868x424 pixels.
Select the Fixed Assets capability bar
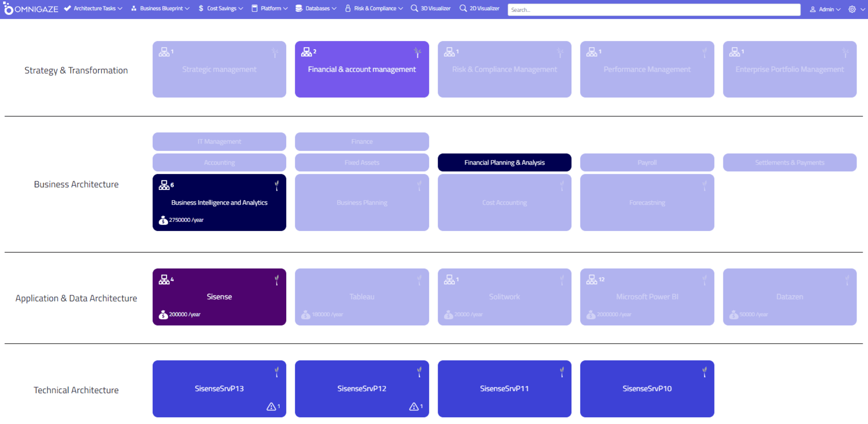coord(362,162)
